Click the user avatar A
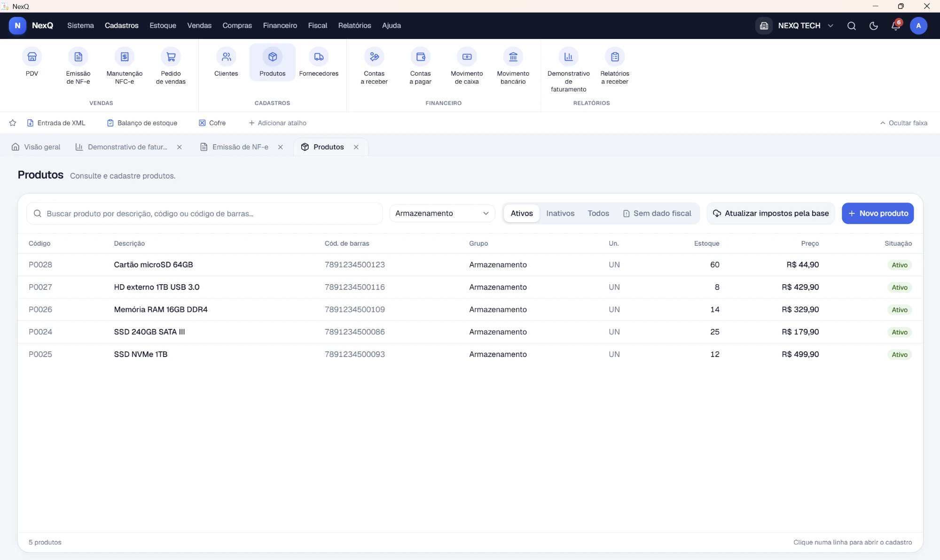Image resolution: width=940 pixels, height=560 pixels. [x=918, y=26]
